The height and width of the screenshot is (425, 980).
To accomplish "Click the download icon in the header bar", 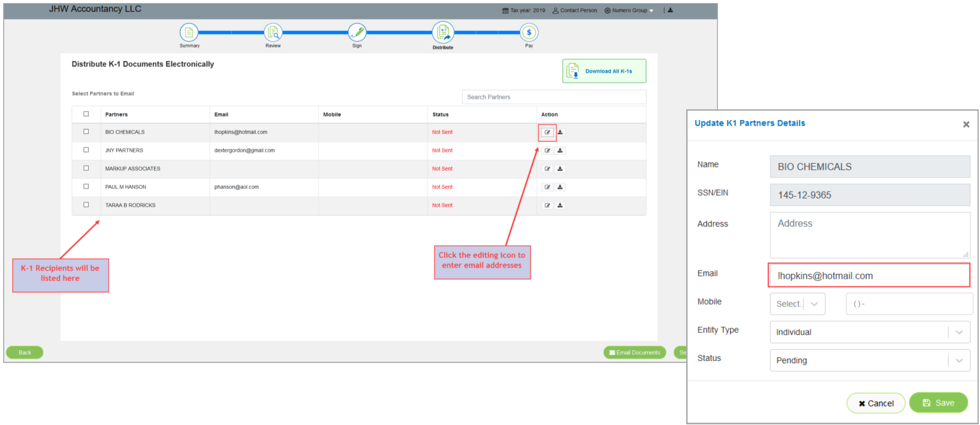I will 670,10.
